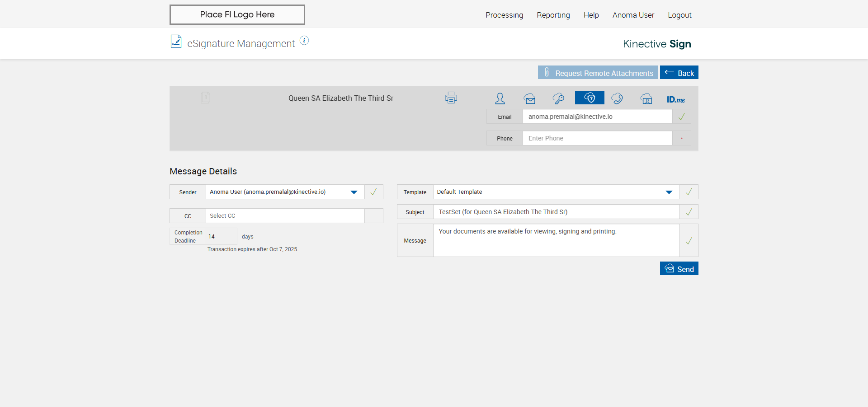868x407 pixels.
Task: Click the printer icon beside signer name
Action: tap(451, 98)
